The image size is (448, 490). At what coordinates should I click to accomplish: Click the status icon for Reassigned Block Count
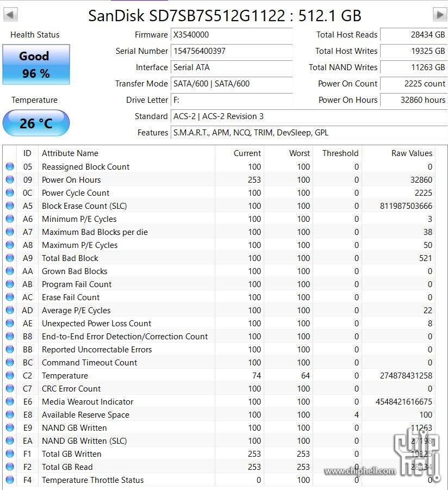tap(10, 166)
